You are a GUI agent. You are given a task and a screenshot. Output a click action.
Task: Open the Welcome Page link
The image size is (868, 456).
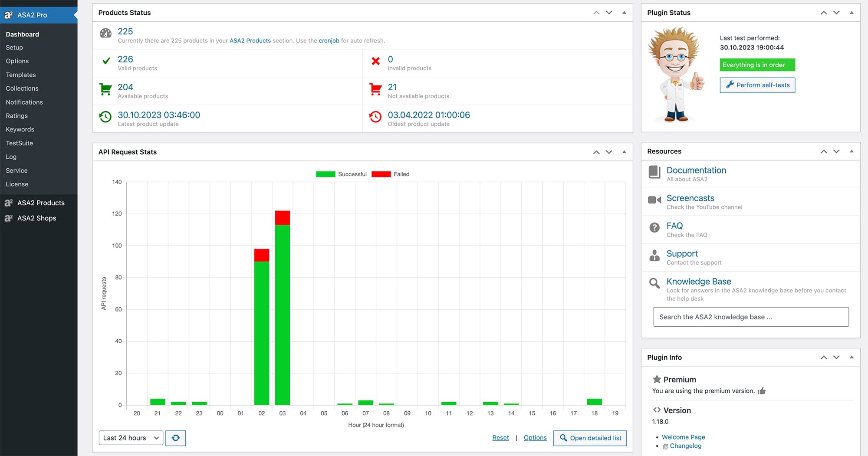[x=684, y=437]
